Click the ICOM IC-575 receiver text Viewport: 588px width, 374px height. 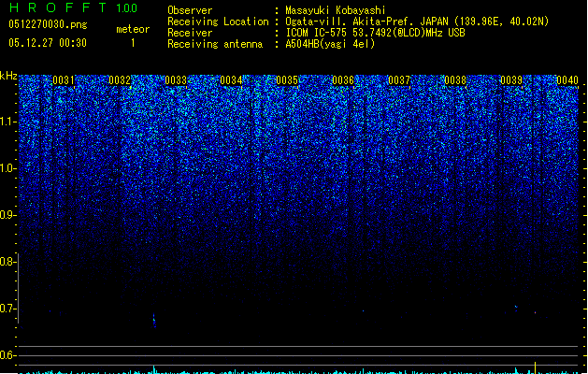pos(376,33)
